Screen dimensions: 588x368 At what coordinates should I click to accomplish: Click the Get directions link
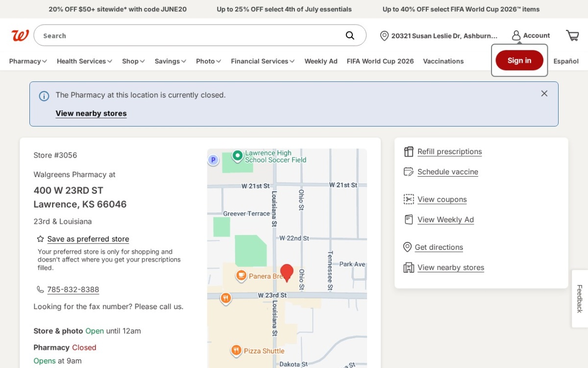pyautogui.click(x=439, y=247)
